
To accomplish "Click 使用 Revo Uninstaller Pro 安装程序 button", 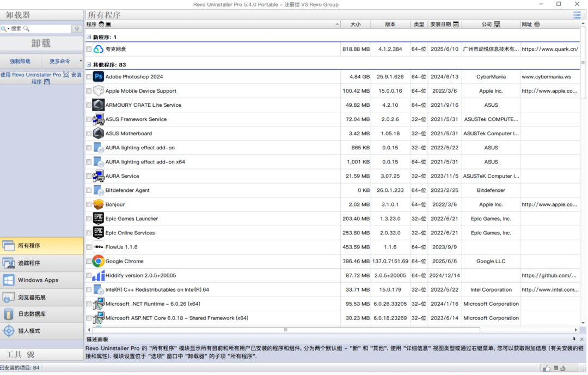I will pyautogui.click(x=41, y=78).
